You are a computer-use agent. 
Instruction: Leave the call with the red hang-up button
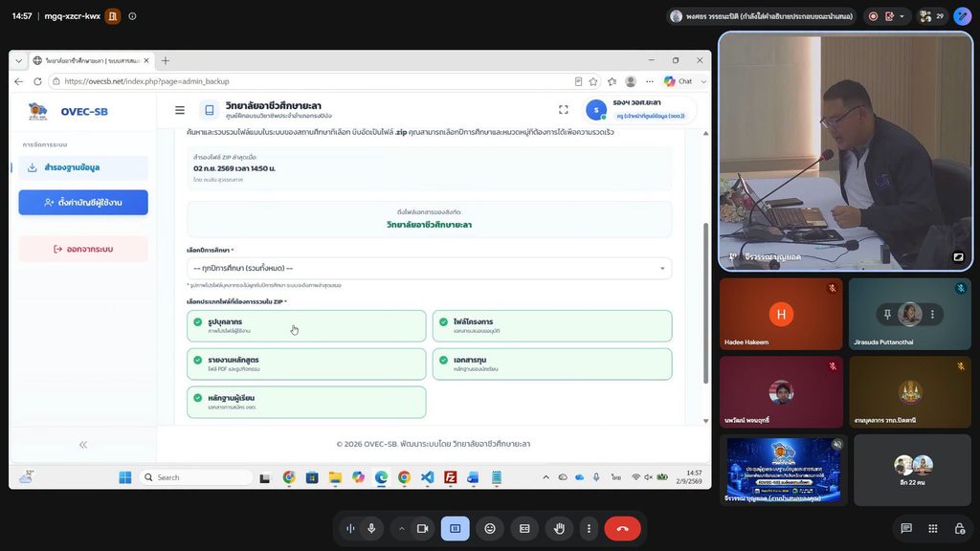(622, 528)
